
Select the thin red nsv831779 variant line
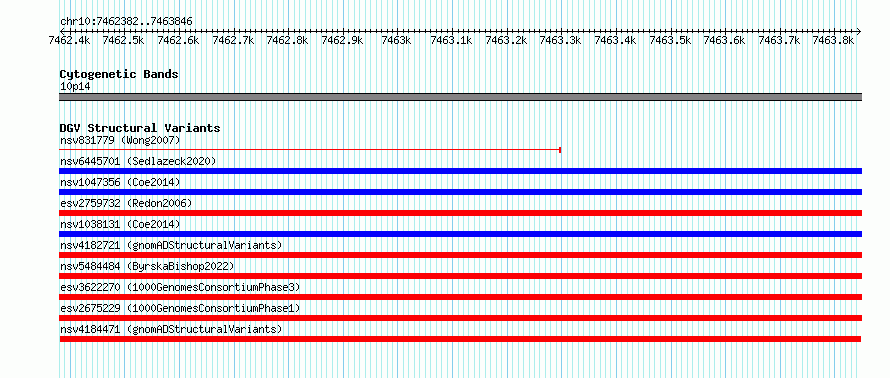click(x=310, y=150)
